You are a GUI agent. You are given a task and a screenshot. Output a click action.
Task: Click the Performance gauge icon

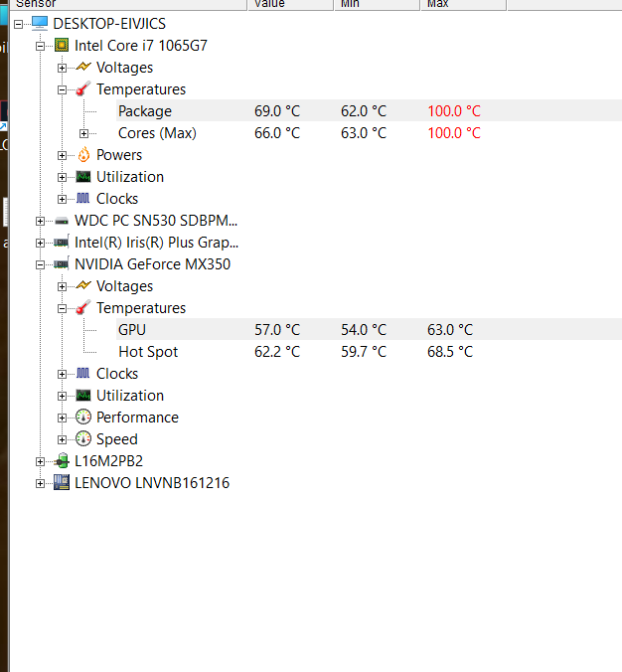pyautogui.click(x=83, y=417)
